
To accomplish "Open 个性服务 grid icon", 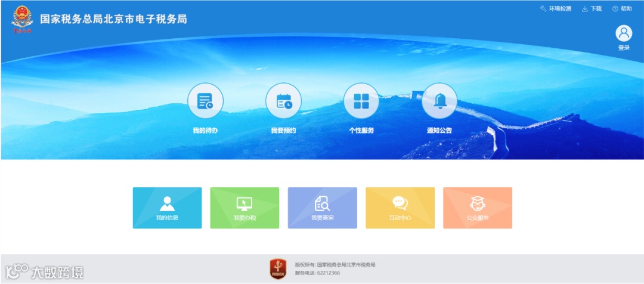I will pos(361,101).
